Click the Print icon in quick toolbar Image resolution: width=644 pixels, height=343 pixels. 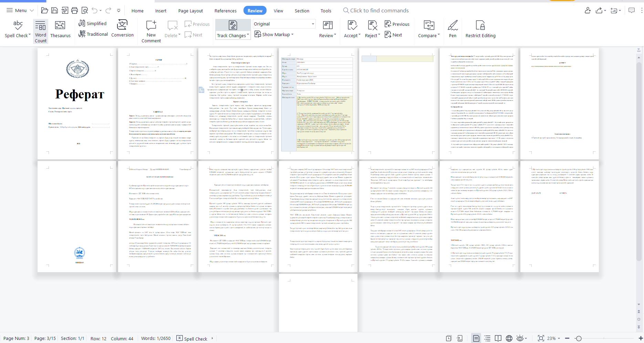74,11
